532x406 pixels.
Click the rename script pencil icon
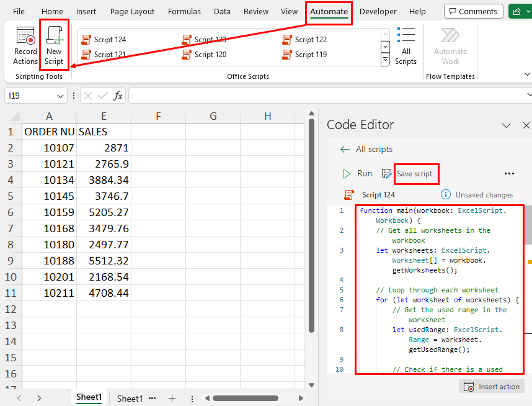coord(386,174)
